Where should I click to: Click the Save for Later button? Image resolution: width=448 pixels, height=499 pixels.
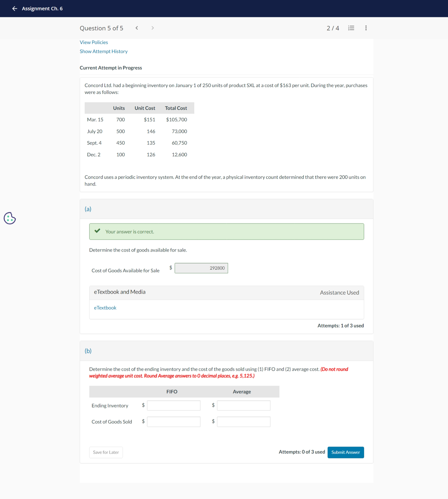[x=106, y=452]
